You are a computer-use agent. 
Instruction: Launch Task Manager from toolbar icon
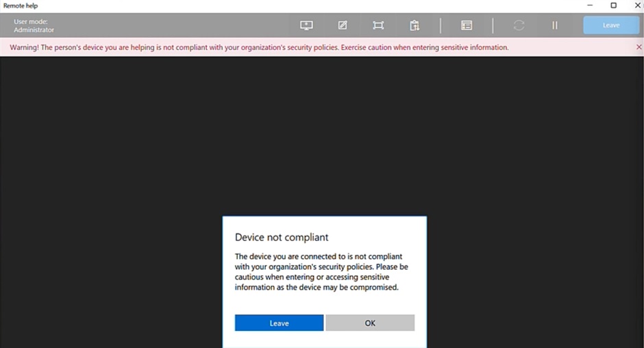tap(467, 25)
